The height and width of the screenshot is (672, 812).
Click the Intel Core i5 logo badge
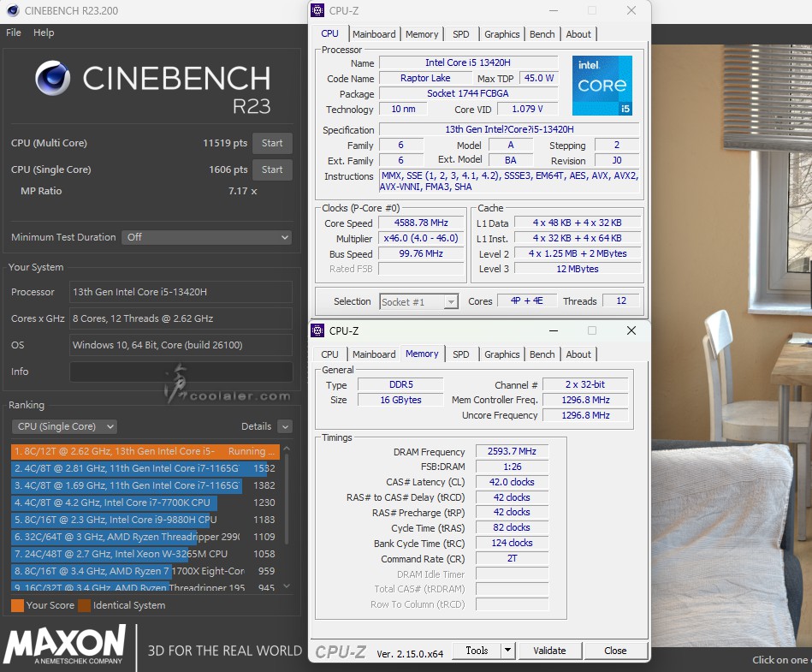point(602,86)
